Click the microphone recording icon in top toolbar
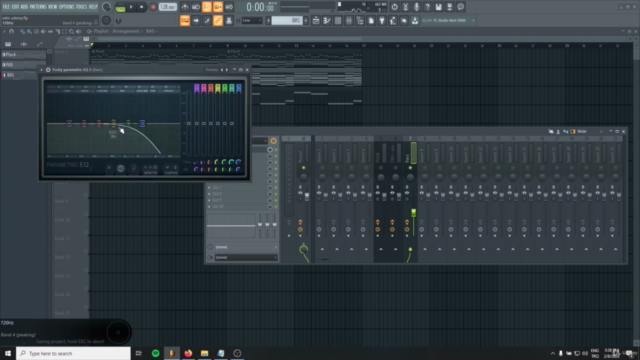Image resolution: width=640 pixels, height=360 pixels. pyautogui.click(x=416, y=7)
